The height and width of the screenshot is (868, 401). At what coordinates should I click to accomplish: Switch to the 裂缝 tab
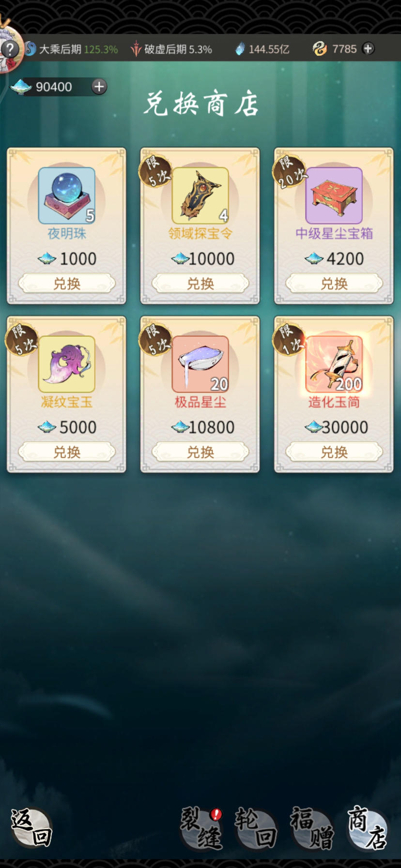(x=201, y=828)
